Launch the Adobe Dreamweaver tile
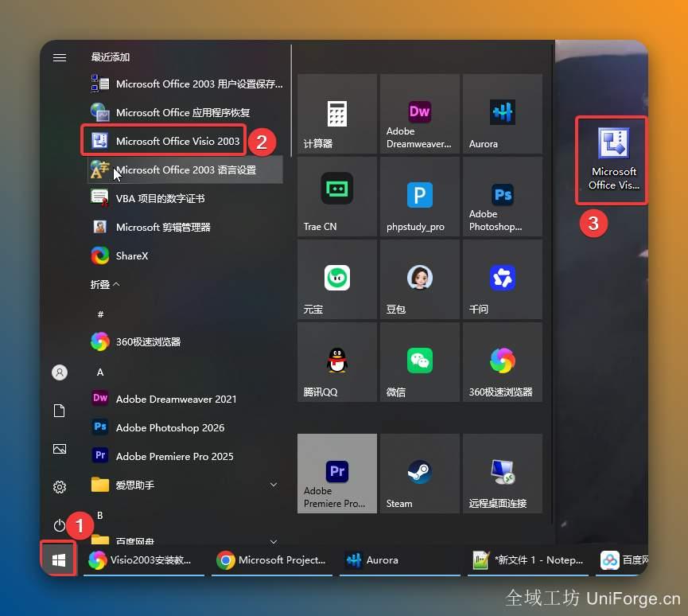 point(420,114)
